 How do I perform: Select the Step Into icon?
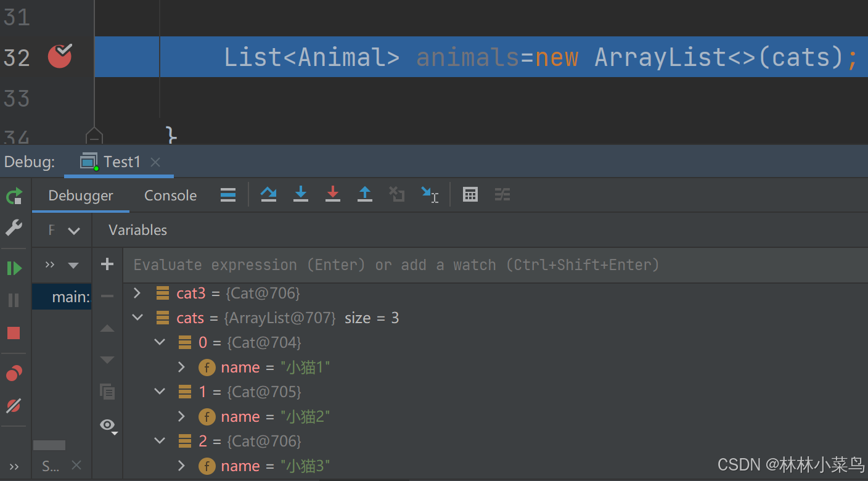pyautogui.click(x=301, y=194)
